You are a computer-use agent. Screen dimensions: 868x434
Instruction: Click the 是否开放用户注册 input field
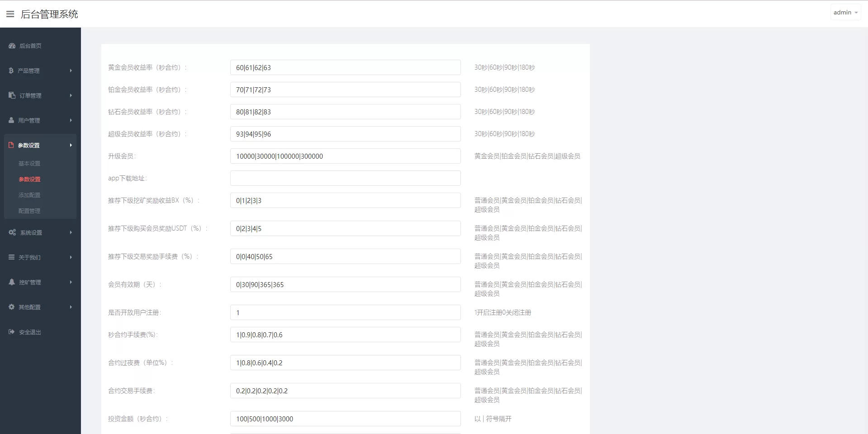[x=345, y=312]
